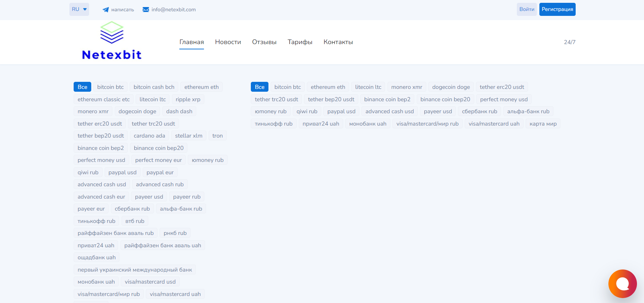Pick втб rub filter
The height and width of the screenshot is (303, 644).
coord(135,221)
